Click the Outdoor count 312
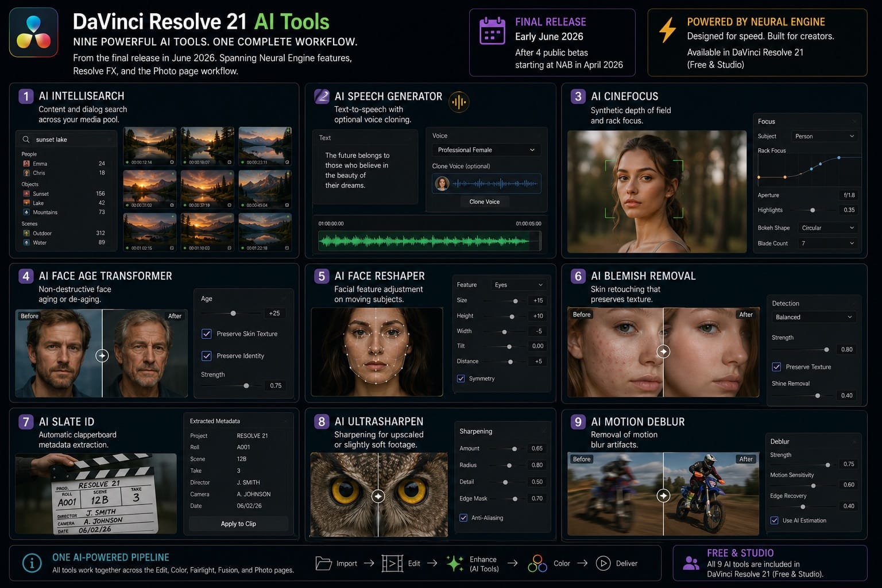 pos(100,233)
